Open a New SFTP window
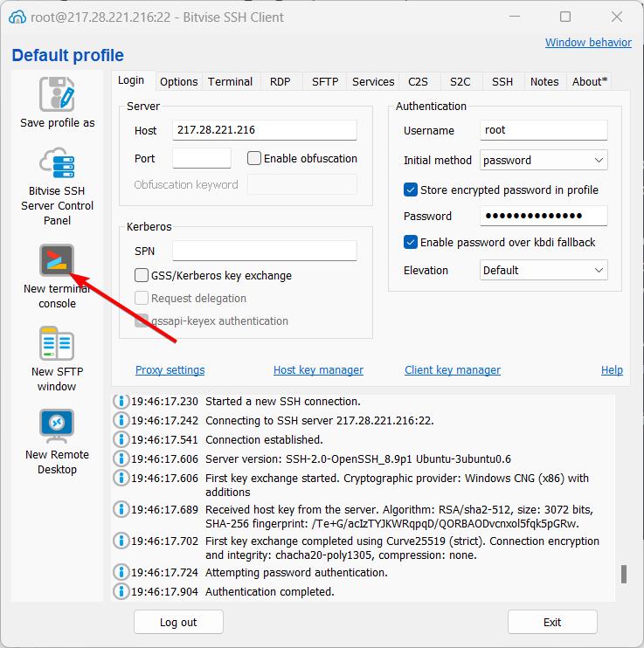The height and width of the screenshot is (648, 644). (x=57, y=343)
